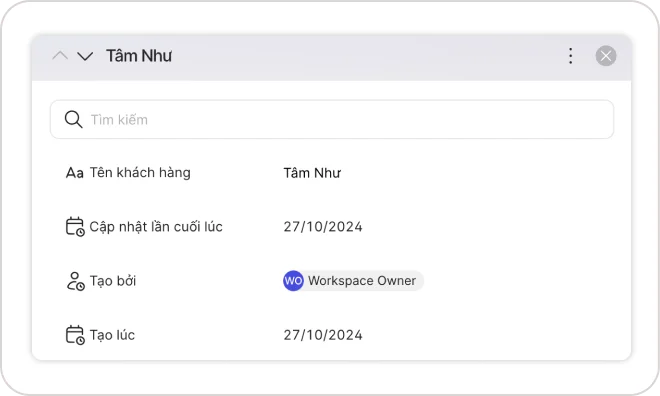Select the Cập nhật lần cuối lúc label
660x396 pixels.
point(156,227)
